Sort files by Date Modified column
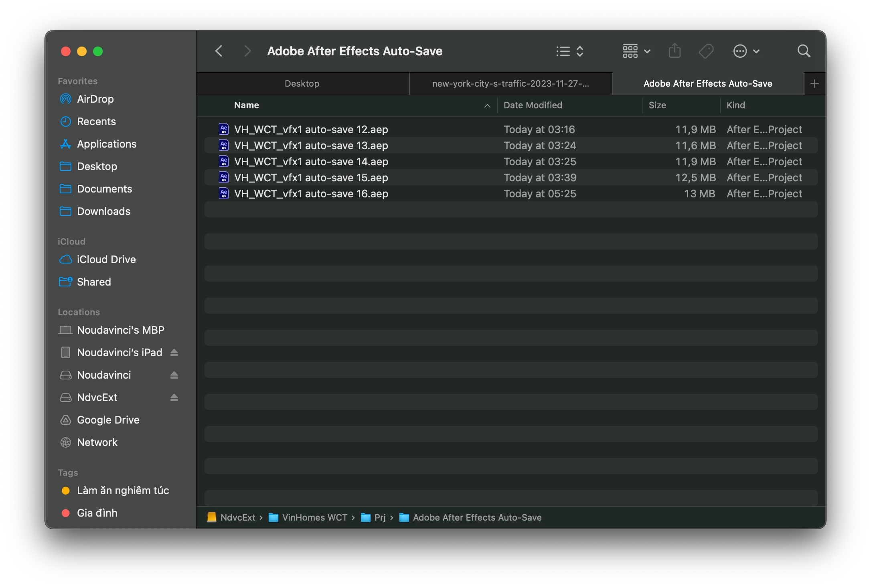 533,105
